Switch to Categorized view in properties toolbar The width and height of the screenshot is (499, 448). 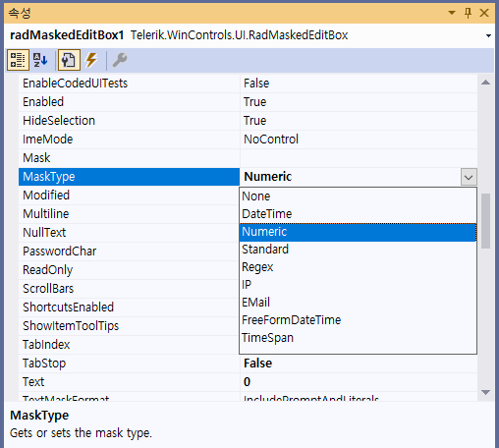pyautogui.click(x=18, y=60)
